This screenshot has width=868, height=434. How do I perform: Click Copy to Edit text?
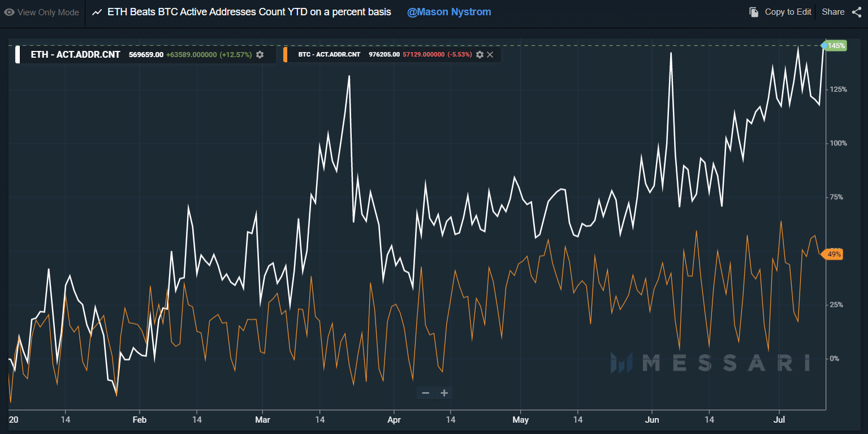coord(788,12)
